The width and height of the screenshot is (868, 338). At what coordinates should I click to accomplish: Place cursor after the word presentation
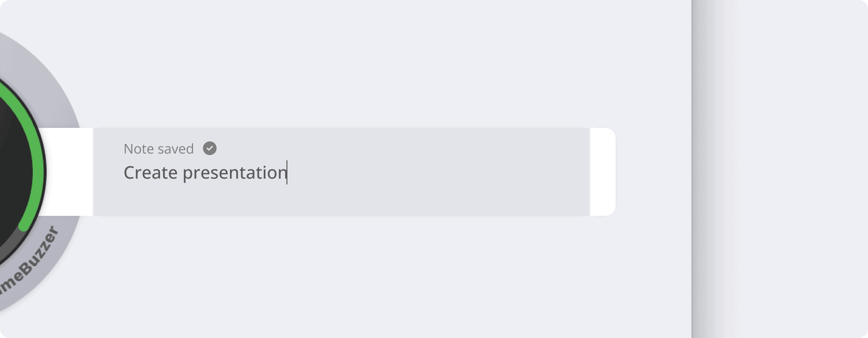point(287,173)
